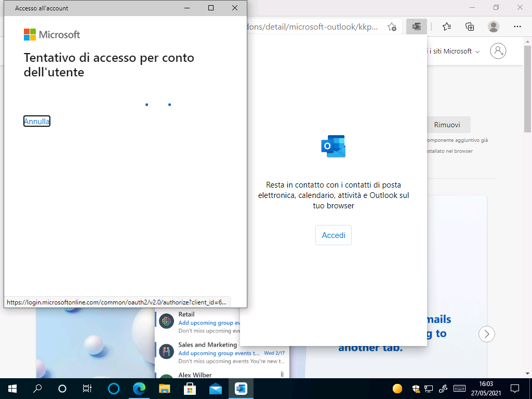Switch to Microsoft Edge on taskbar
Viewport: 532px width, 399px height.
(x=139, y=389)
